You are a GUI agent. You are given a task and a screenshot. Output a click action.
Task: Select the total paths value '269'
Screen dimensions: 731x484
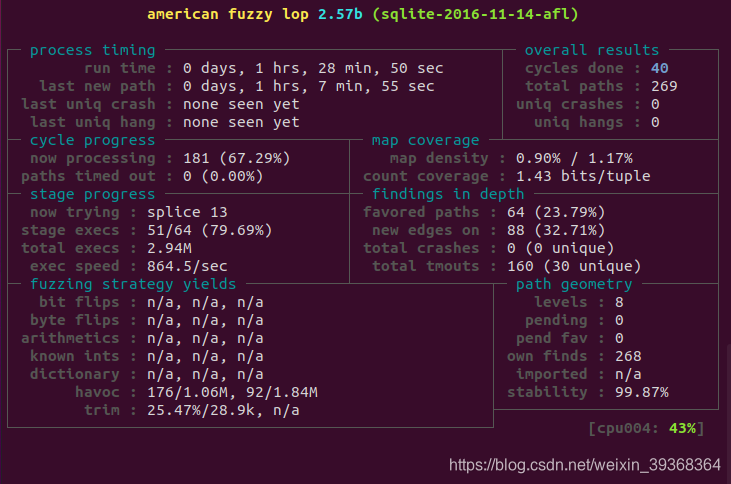664,86
